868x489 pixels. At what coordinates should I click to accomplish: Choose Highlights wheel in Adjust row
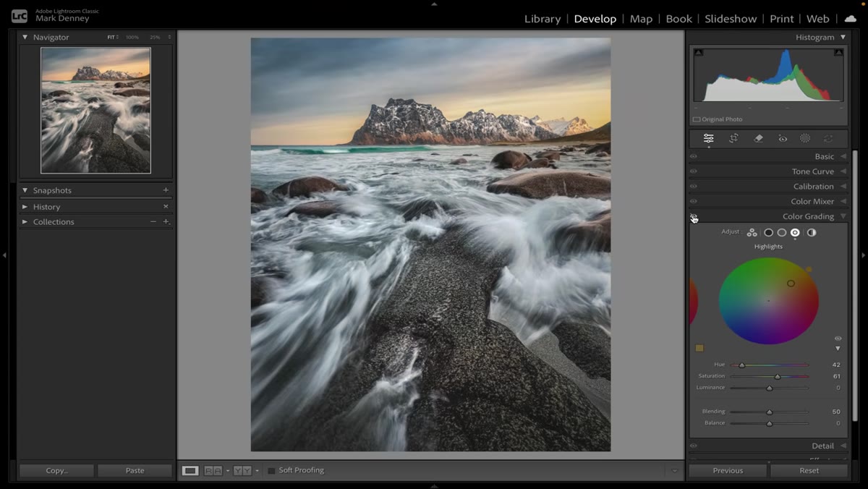coord(795,232)
